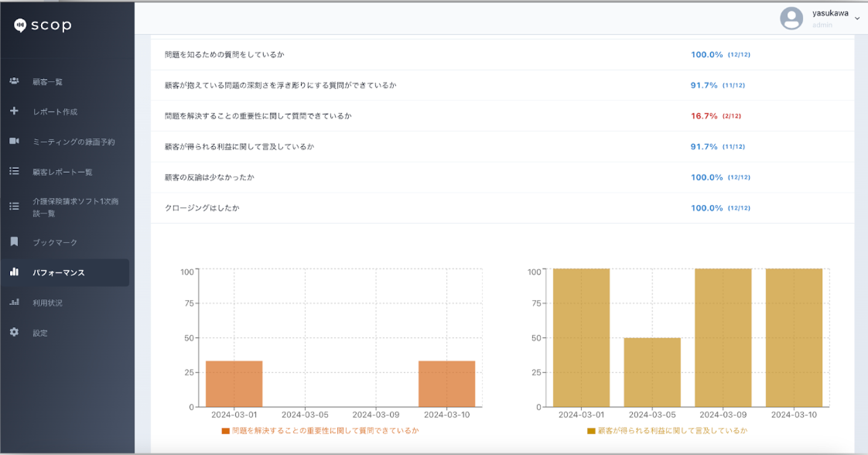Viewport: 868px width, 455px height.
Task: Click the 顧客一覧 people icon
Action: pos(14,81)
